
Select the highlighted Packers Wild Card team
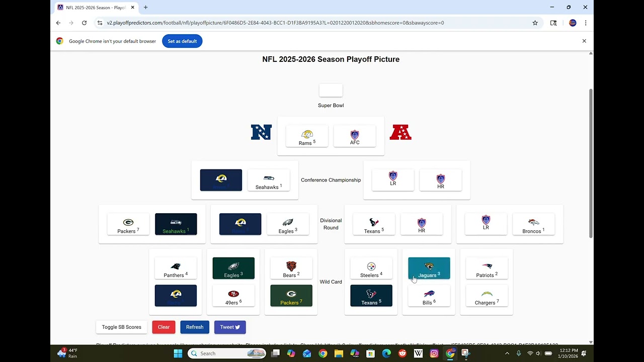(291, 296)
